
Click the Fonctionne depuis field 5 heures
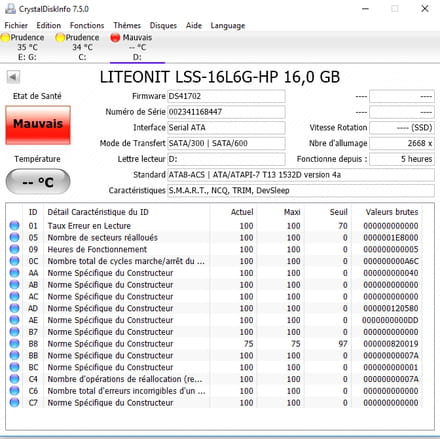click(402, 159)
